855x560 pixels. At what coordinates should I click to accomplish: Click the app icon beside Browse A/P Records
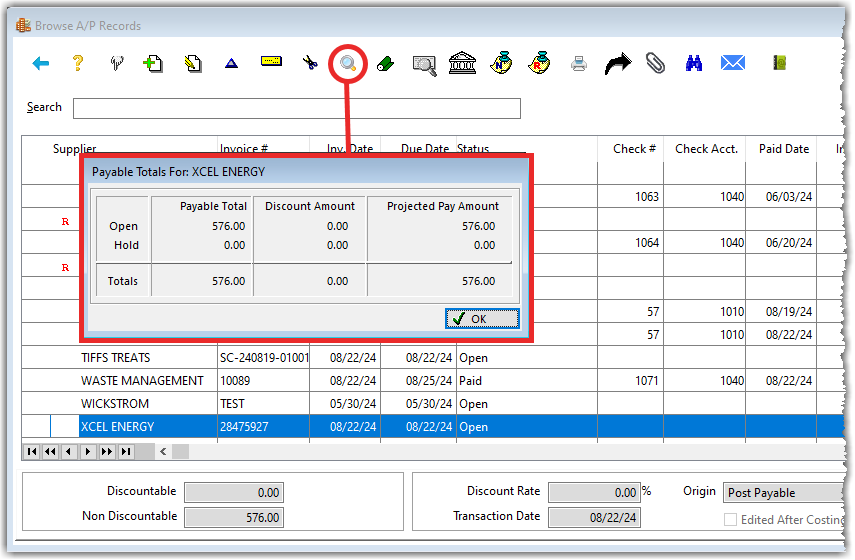[23, 25]
